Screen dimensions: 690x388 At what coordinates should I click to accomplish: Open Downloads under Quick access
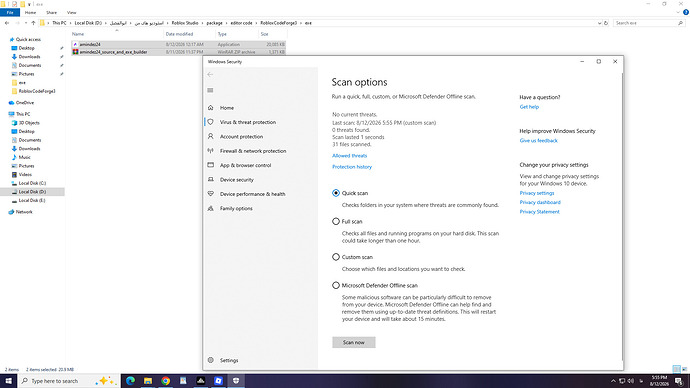point(29,57)
